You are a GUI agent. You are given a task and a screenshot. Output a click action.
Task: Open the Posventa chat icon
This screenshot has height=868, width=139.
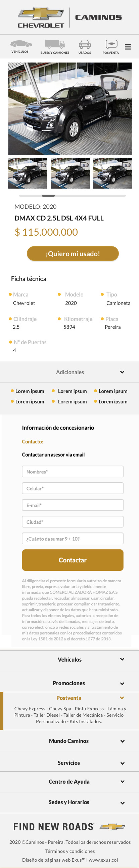click(111, 44)
